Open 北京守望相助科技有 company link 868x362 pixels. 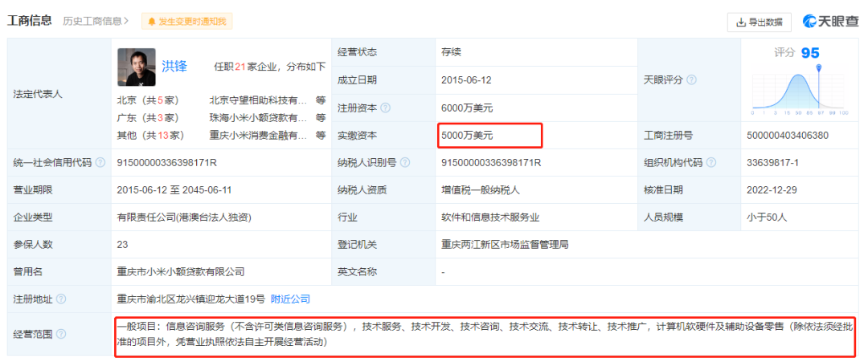tap(258, 101)
